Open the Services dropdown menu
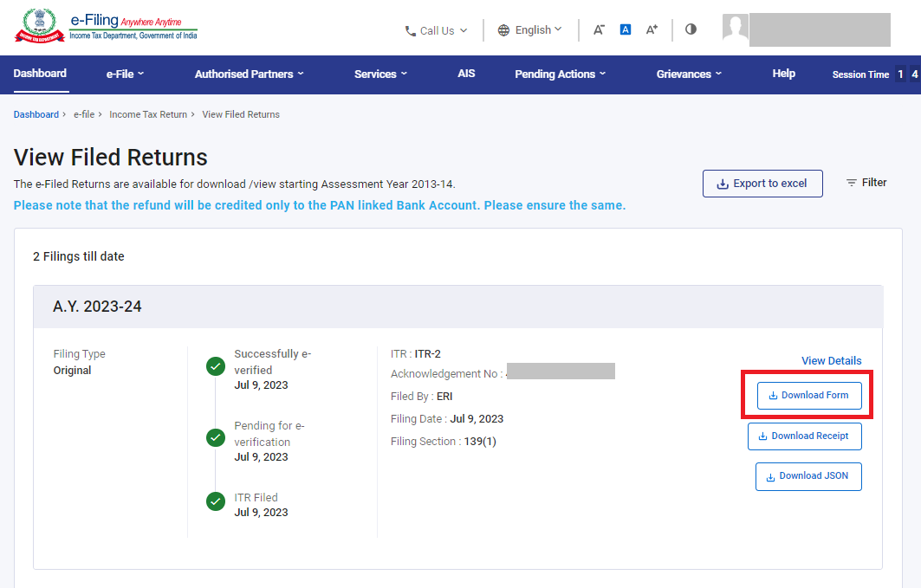 point(380,74)
